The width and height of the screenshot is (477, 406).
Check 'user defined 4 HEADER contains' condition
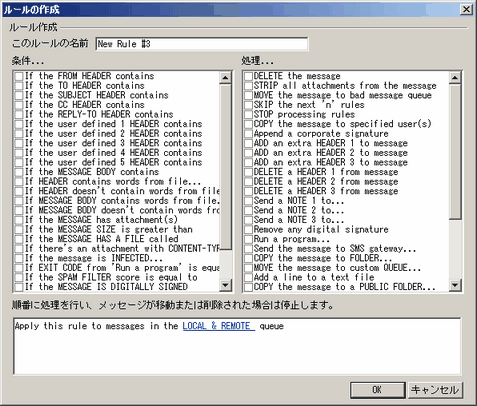click(x=19, y=153)
